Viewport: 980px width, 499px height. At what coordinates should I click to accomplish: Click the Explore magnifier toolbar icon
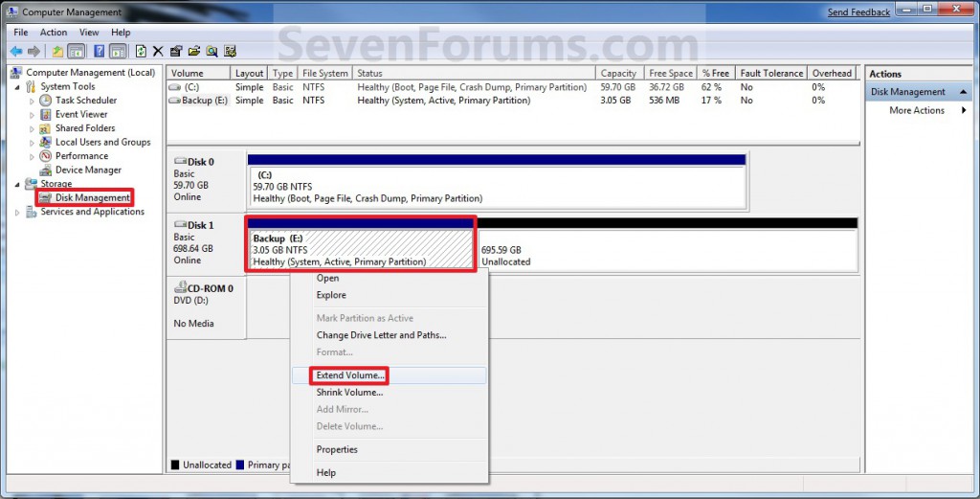(x=212, y=52)
